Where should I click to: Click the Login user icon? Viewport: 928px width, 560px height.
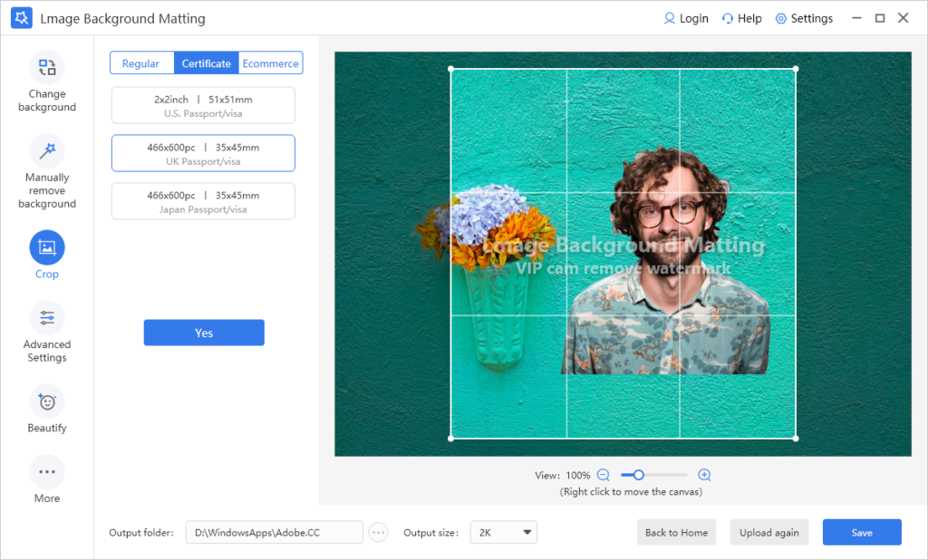(x=670, y=18)
